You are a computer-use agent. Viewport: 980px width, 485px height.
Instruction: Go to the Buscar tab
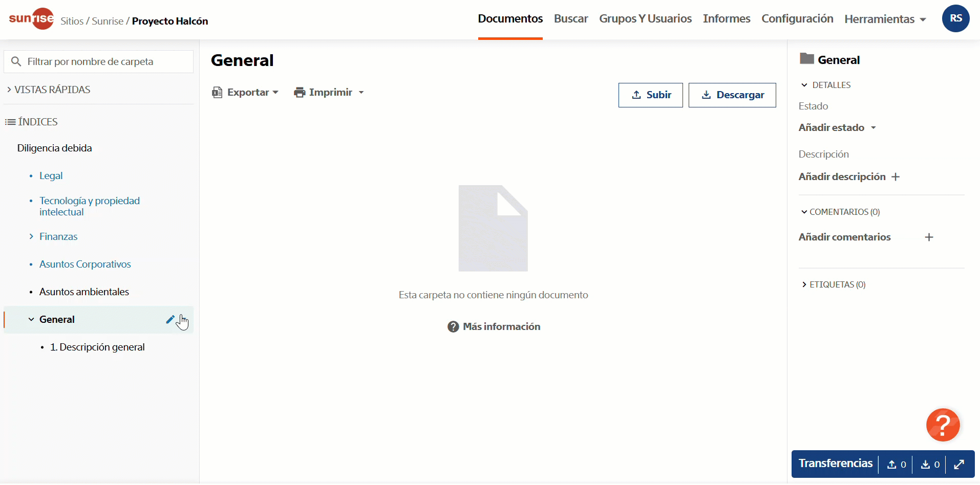tap(571, 19)
